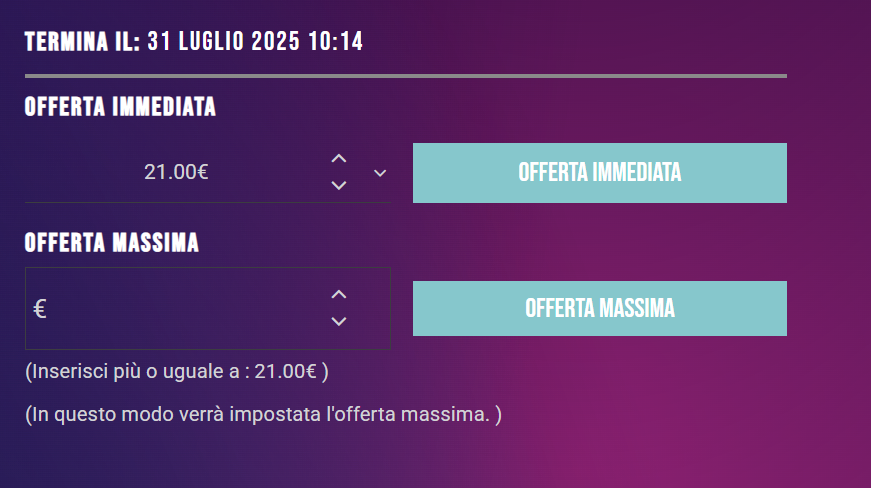Increase the immediate offer with up arrow
The height and width of the screenshot is (488, 871).
pos(339,158)
